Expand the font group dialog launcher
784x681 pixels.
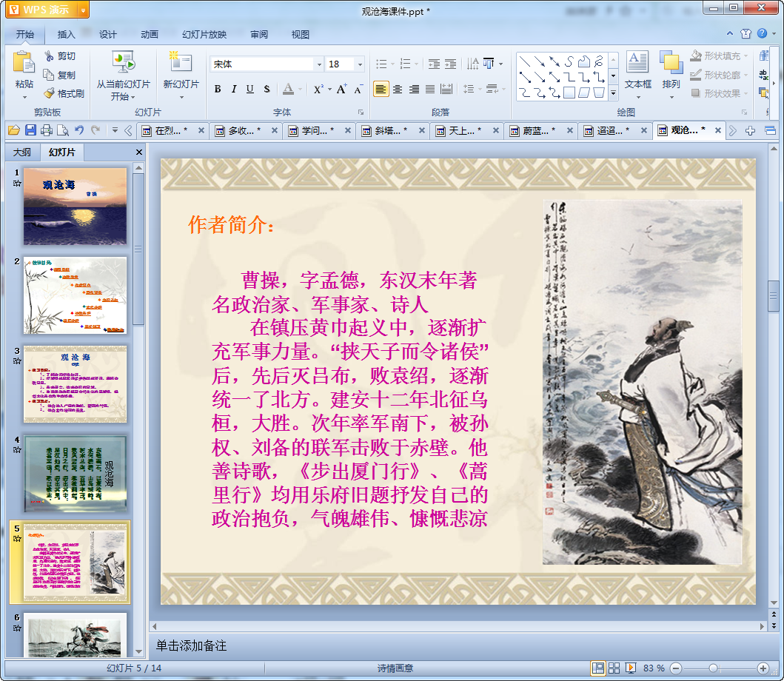click(x=361, y=112)
